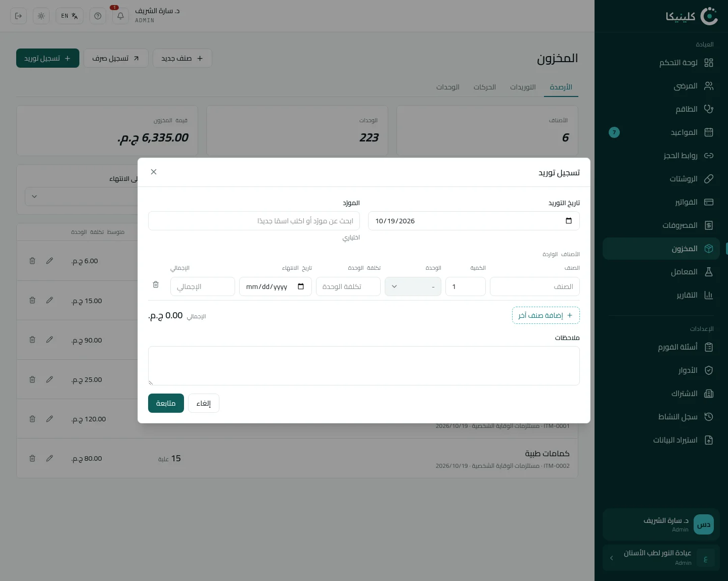Image resolution: width=728 pixels, height=581 pixels.
Task: Open المواعيد appointments in sidebar
Action: tap(661, 132)
